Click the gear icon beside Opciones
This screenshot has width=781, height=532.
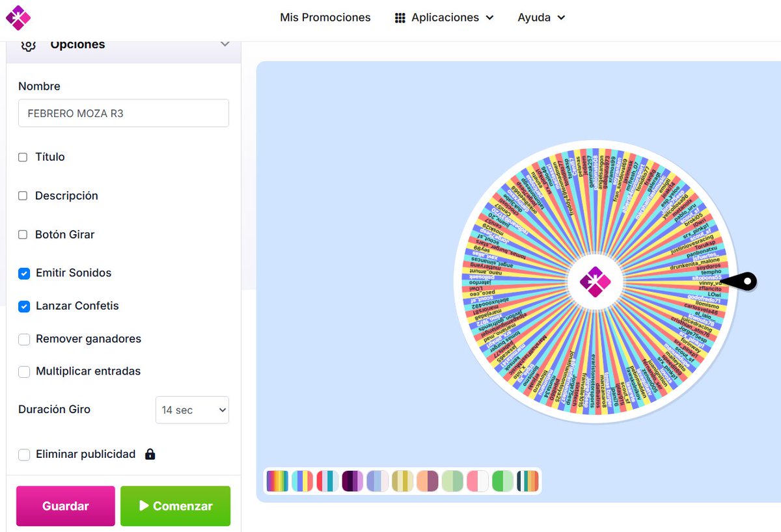(x=27, y=45)
